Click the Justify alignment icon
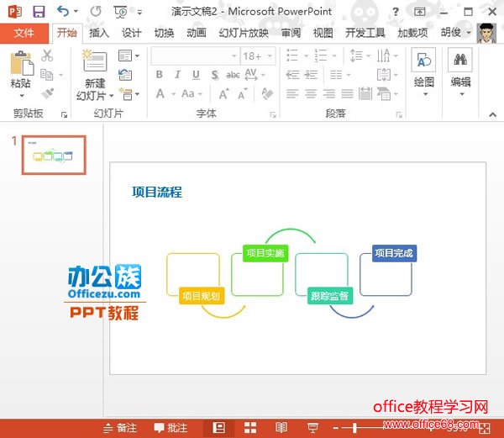This screenshot has width=504, height=438. (347, 94)
